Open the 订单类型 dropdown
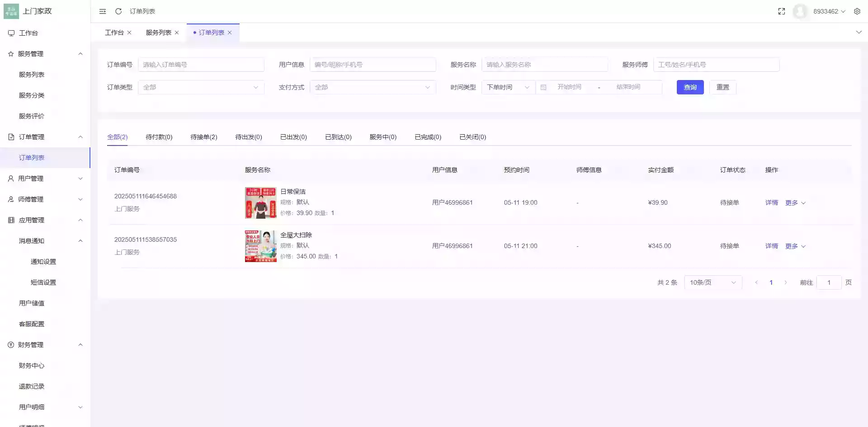The width and height of the screenshot is (868, 427). coord(201,87)
